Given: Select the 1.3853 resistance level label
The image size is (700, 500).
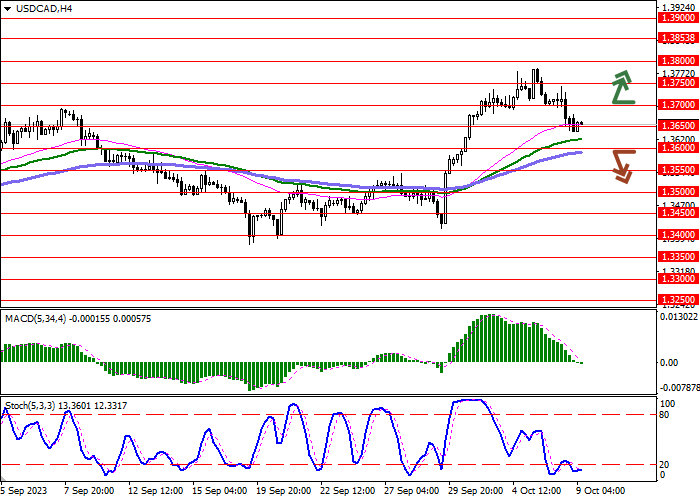Looking at the screenshot, I should click(x=678, y=38).
